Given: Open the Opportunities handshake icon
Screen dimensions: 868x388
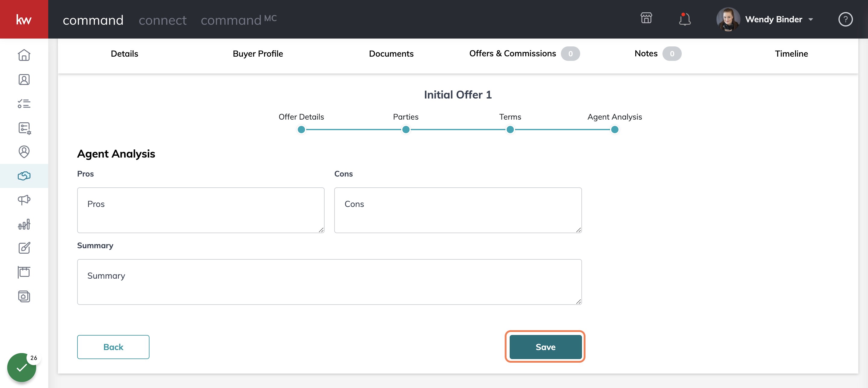Looking at the screenshot, I should tap(24, 176).
